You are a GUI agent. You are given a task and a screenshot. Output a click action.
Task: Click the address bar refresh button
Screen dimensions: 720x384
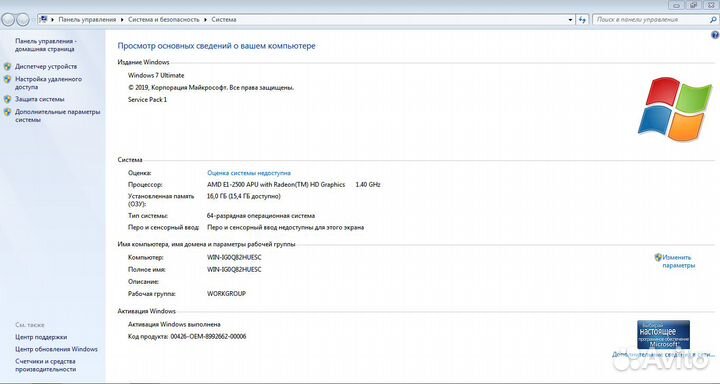[x=582, y=20]
